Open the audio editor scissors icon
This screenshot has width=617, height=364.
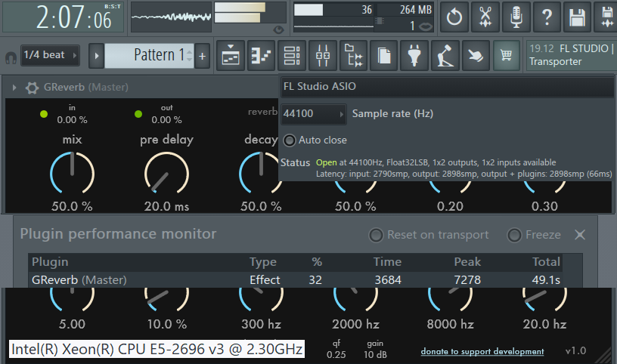(x=485, y=17)
